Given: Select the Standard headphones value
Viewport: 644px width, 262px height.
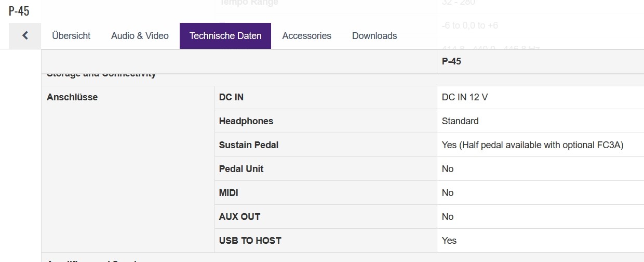Looking at the screenshot, I should click(x=460, y=121).
